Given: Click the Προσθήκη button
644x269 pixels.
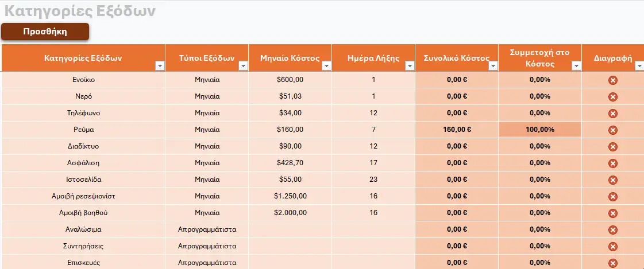Looking at the screenshot, I should [x=45, y=32].
